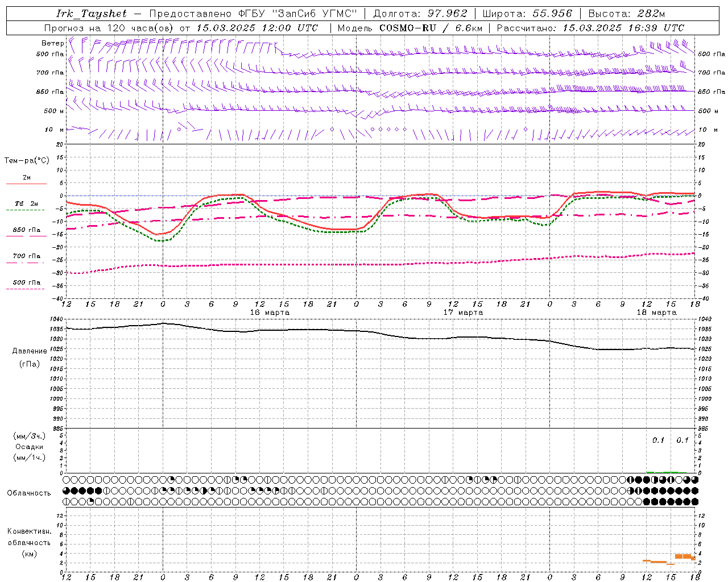The height and width of the screenshot is (582, 728).
Task: Click the "Td 2м" dew point legend entry
Action: (x=26, y=203)
